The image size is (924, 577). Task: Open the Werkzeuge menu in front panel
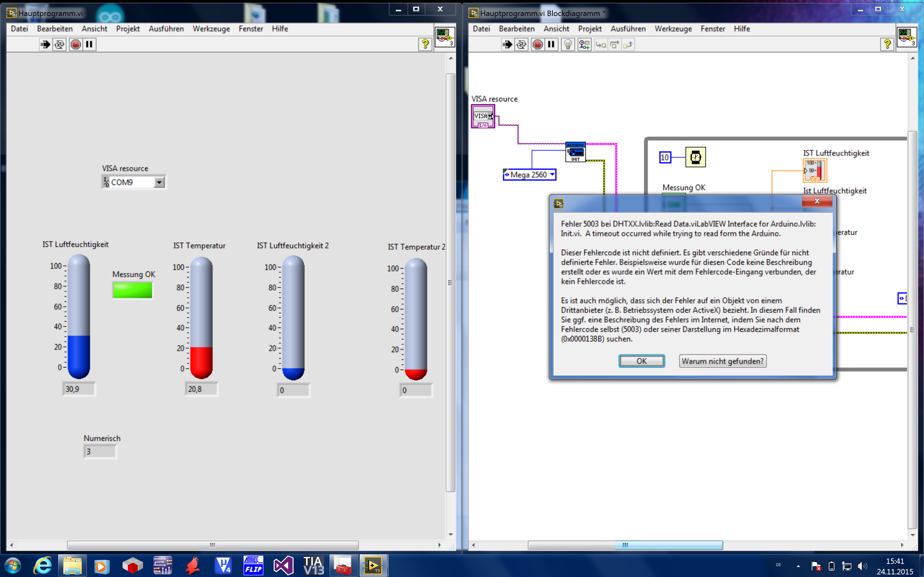coord(211,29)
